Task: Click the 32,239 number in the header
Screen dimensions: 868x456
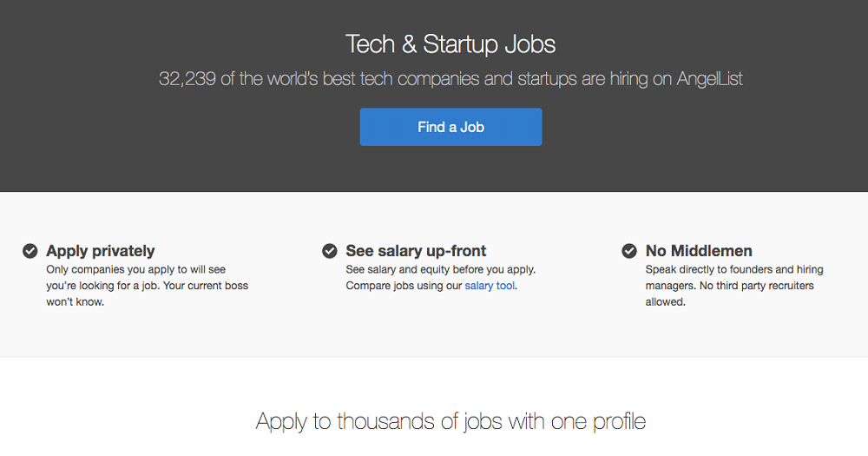Action: (x=186, y=79)
